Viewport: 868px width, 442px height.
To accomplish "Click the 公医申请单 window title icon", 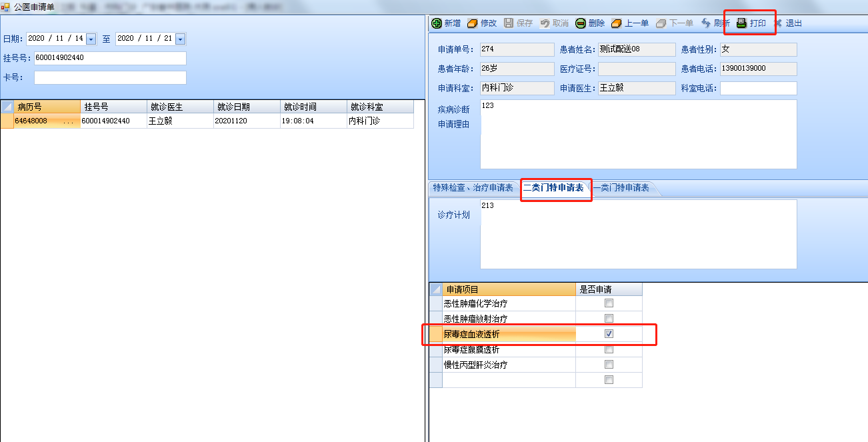I will [x=6, y=6].
